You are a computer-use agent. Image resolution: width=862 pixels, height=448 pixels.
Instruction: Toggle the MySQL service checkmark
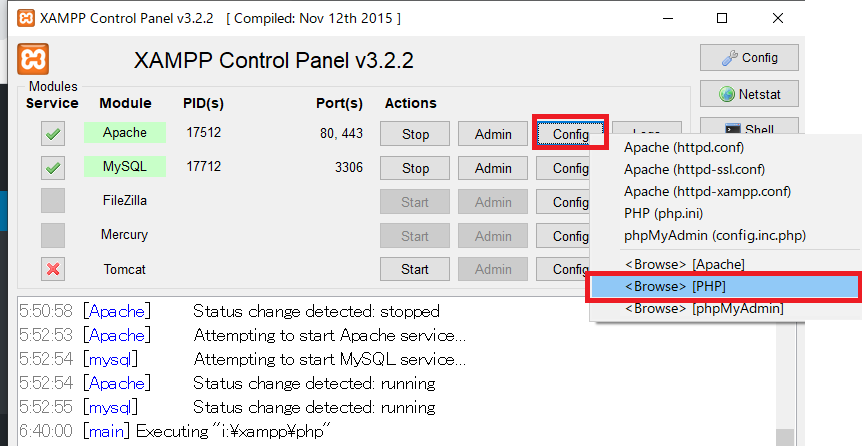(x=53, y=167)
